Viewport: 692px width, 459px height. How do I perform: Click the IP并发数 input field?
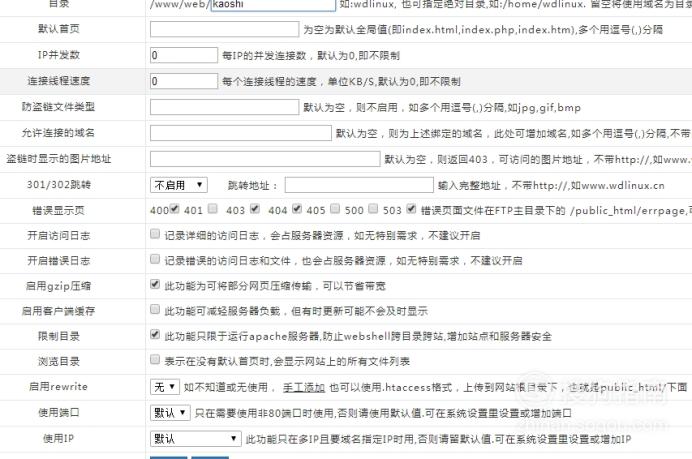[184, 55]
